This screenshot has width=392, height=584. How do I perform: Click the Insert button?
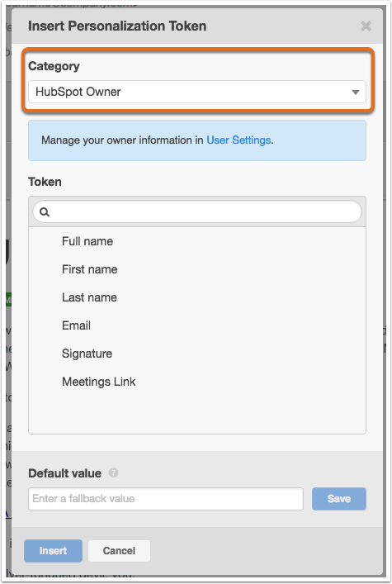(54, 551)
